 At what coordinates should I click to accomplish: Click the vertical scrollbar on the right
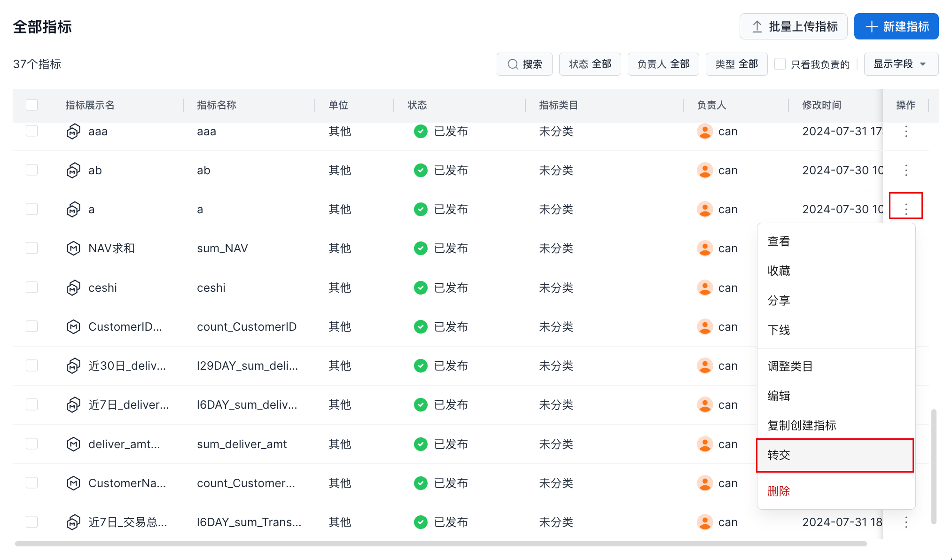click(x=934, y=466)
